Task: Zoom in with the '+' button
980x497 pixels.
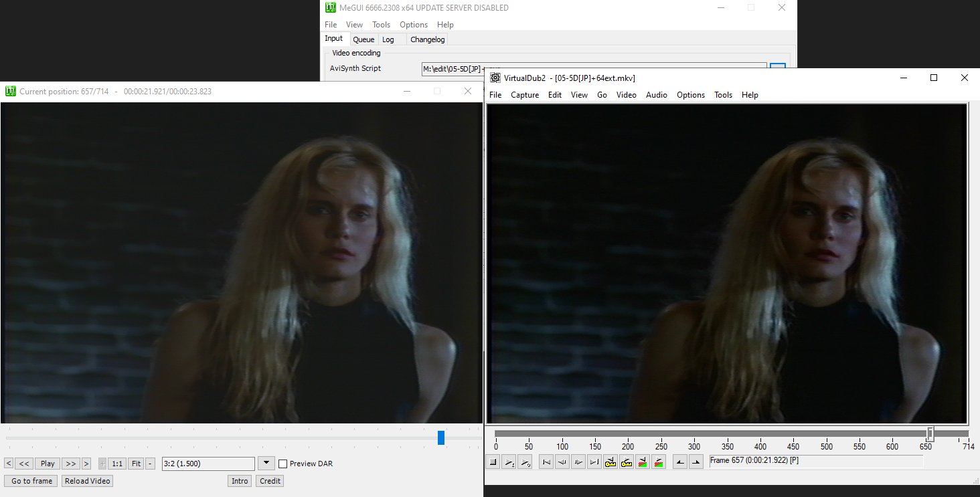Action: point(102,464)
